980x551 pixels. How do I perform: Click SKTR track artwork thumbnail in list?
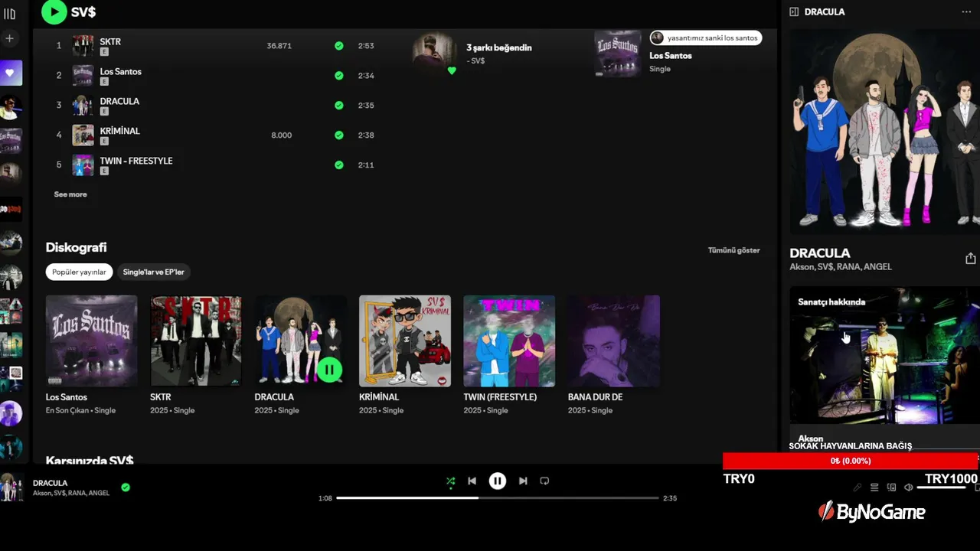pyautogui.click(x=83, y=46)
